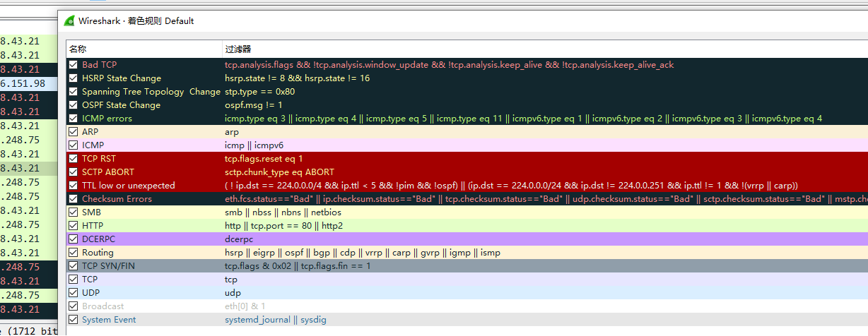Viewport: 868px width, 336px height.
Task: Click the systemd_journal || sysdig filter
Action: (276, 320)
